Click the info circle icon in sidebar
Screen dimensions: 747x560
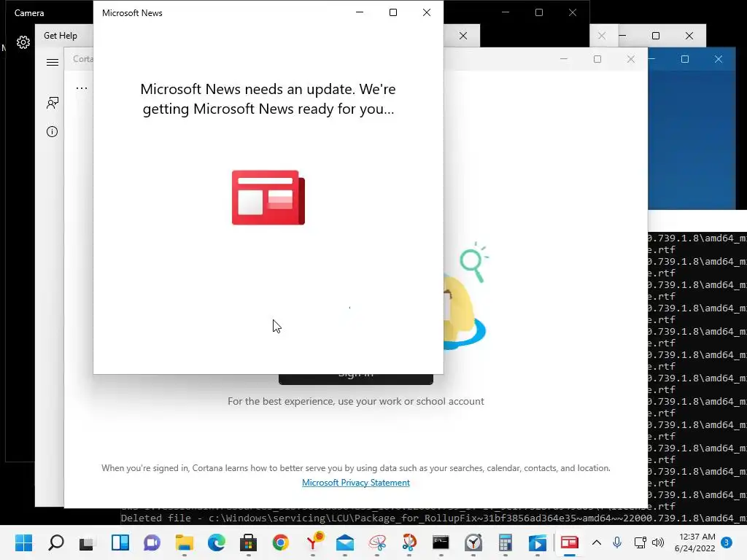(x=53, y=132)
